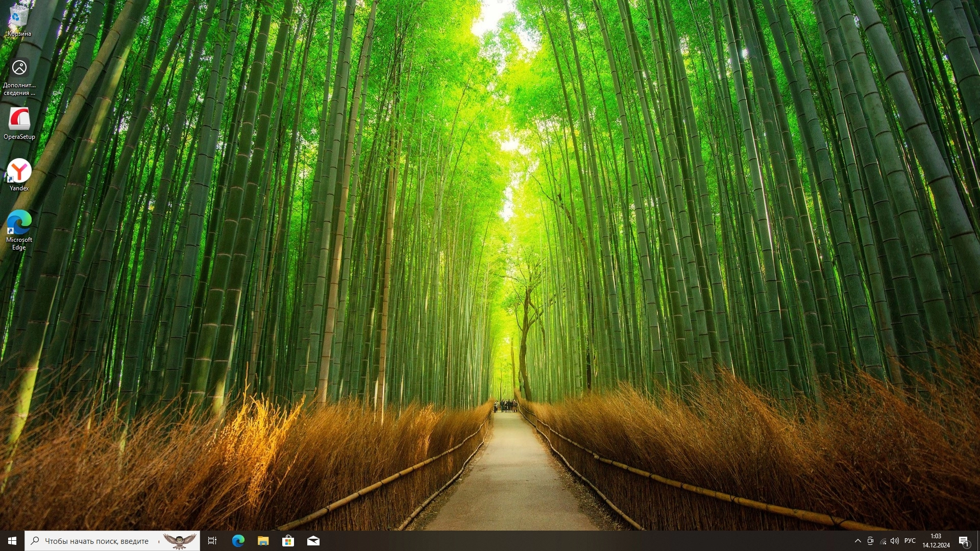Click the Meet Now camera tray icon
This screenshot has height=551, width=980.
tap(870, 541)
